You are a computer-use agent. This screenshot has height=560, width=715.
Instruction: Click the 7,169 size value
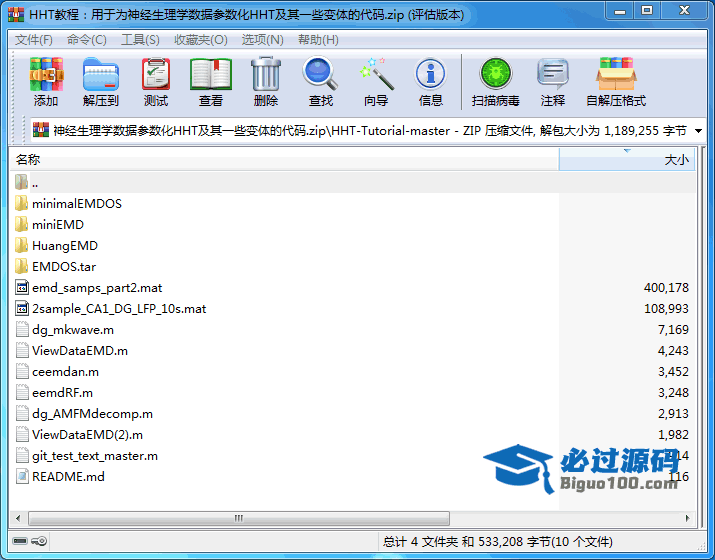[673, 330]
